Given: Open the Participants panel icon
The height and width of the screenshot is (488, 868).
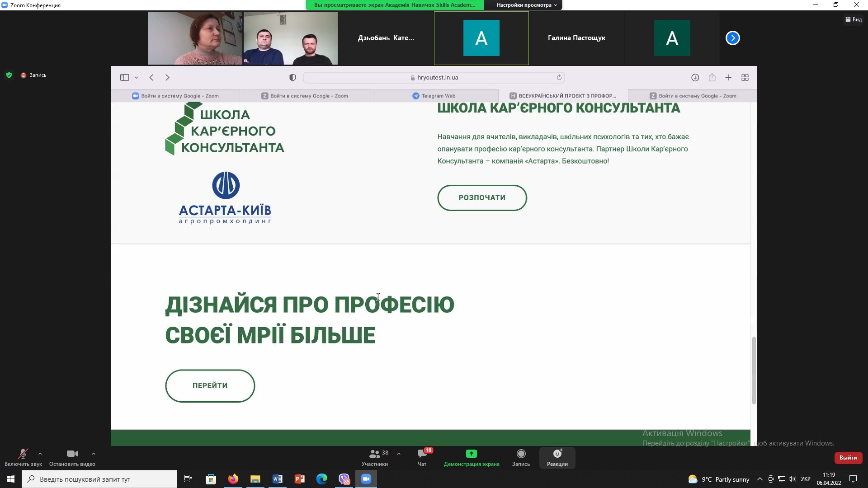Looking at the screenshot, I should coord(374,454).
